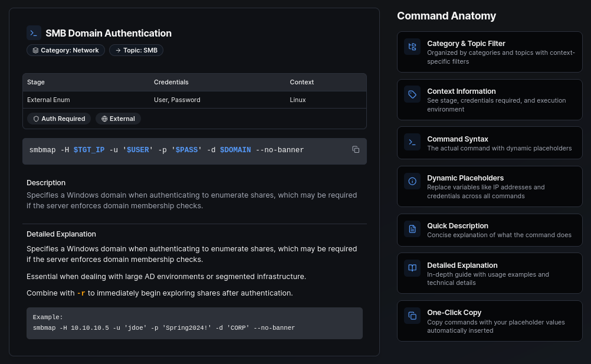Click the arrow icon in Topic: SMB badge
The height and width of the screenshot is (364, 591).
118,51
